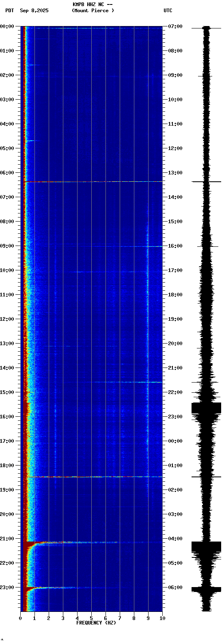
Task: Click the 0 Hz frequency axis tick label
Action: 20,618
